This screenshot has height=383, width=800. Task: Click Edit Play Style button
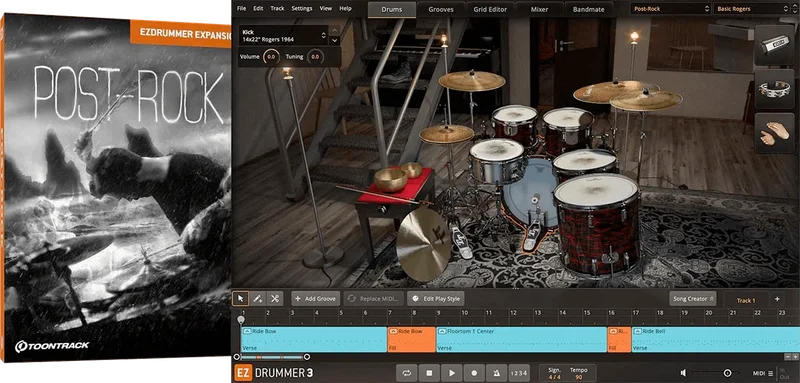[x=436, y=299]
